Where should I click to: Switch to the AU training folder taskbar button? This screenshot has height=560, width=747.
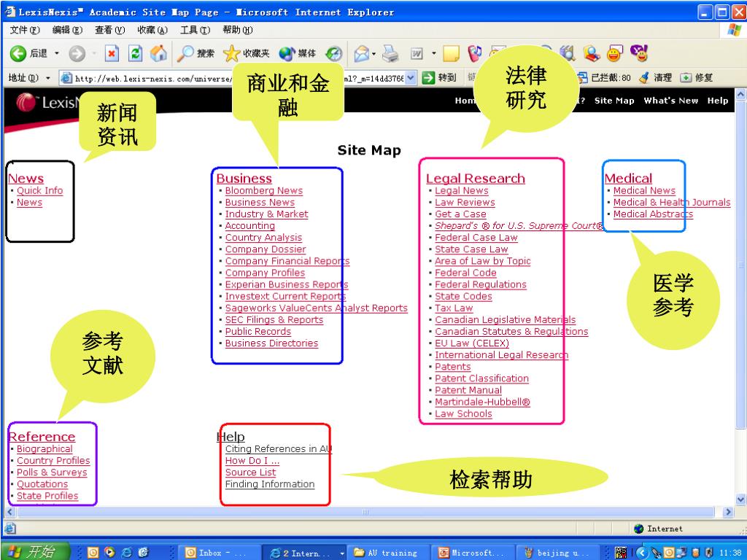[388, 553]
